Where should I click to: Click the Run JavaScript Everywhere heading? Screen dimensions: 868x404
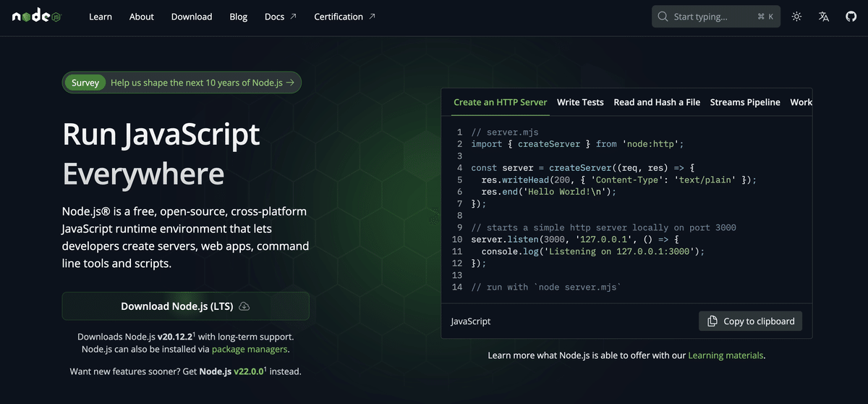(x=161, y=154)
